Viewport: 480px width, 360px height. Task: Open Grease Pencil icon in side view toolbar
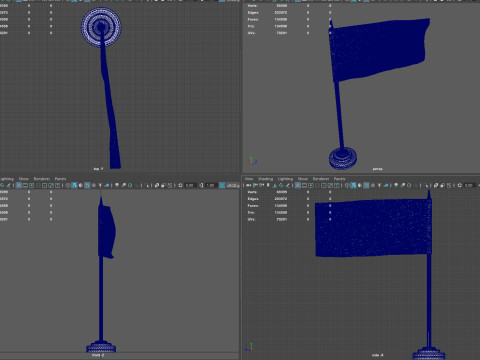[x=287, y=185]
